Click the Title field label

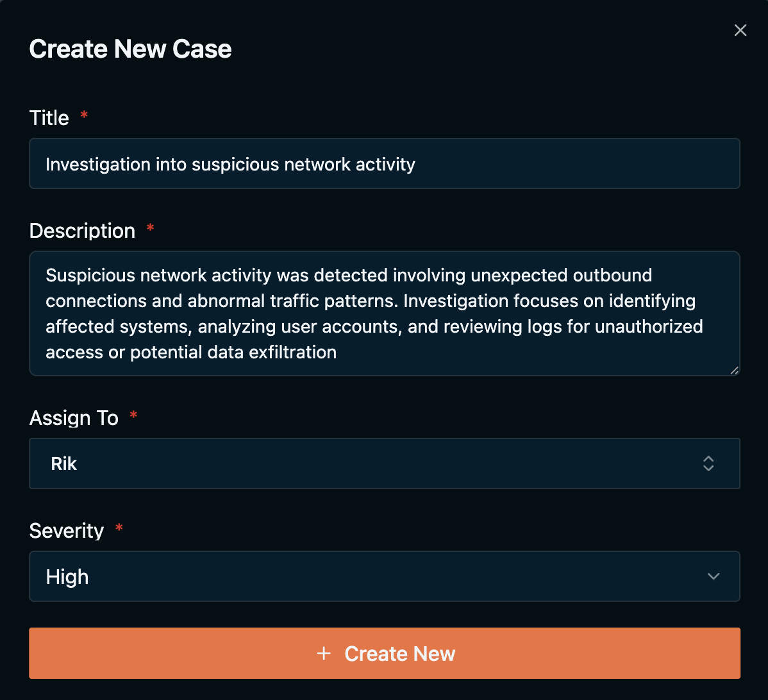pyautogui.click(x=49, y=118)
